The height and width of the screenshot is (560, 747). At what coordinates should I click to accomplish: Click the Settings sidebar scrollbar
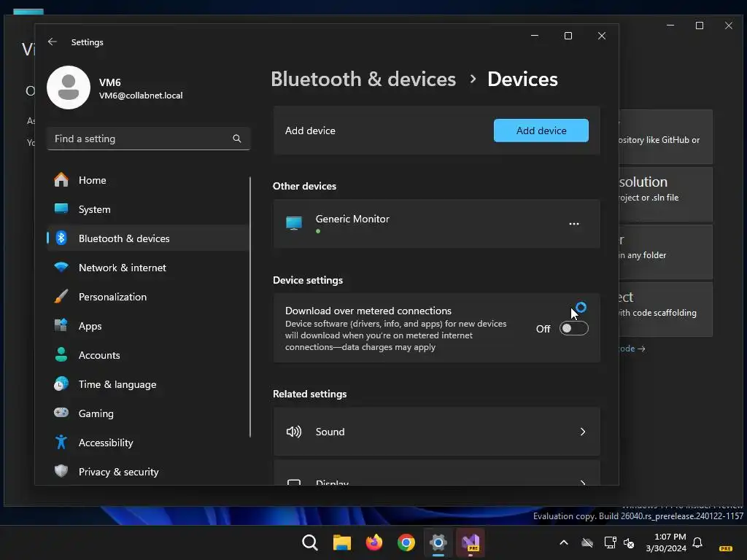coord(250,307)
